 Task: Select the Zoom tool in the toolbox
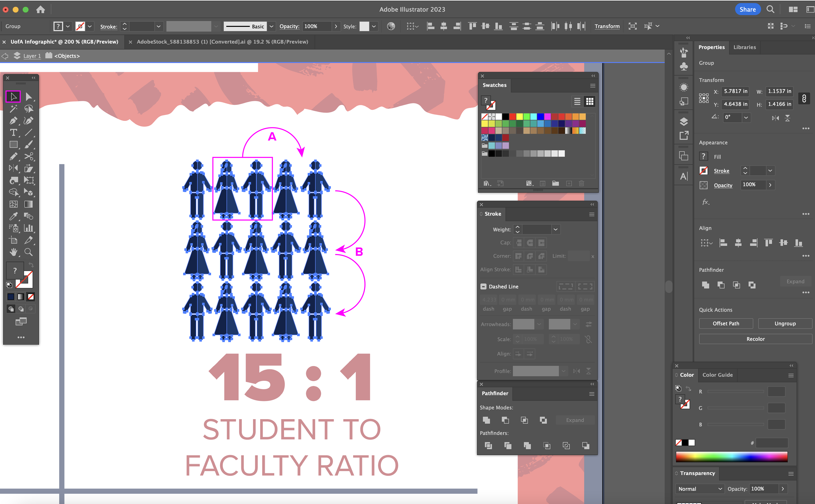[x=29, y=252]
